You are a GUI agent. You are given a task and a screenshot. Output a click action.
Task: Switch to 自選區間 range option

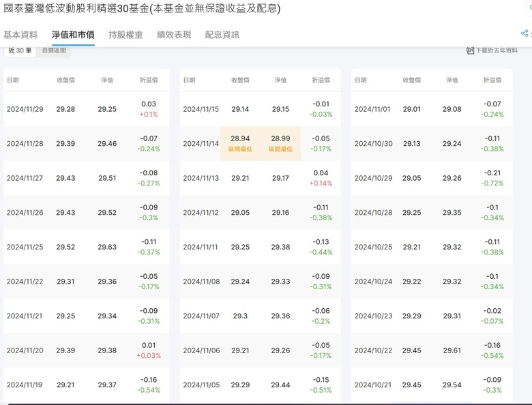pyautogui.click(x=54, y=50)
